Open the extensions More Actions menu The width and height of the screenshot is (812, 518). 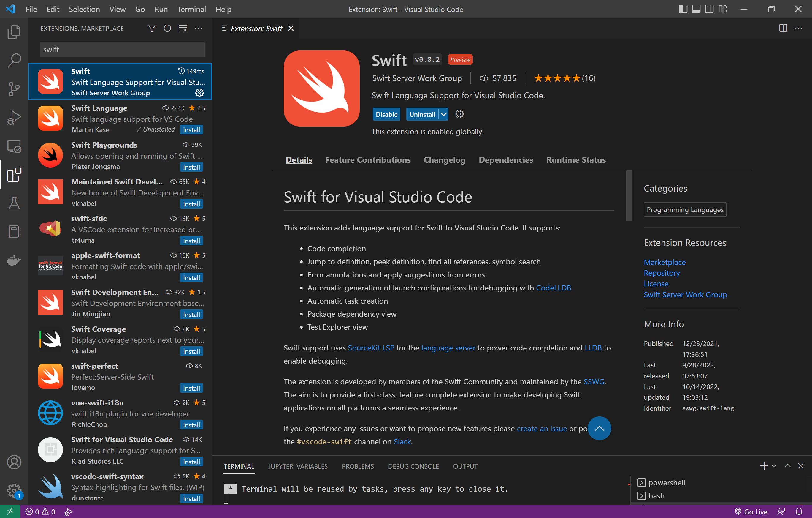(198, 28)
